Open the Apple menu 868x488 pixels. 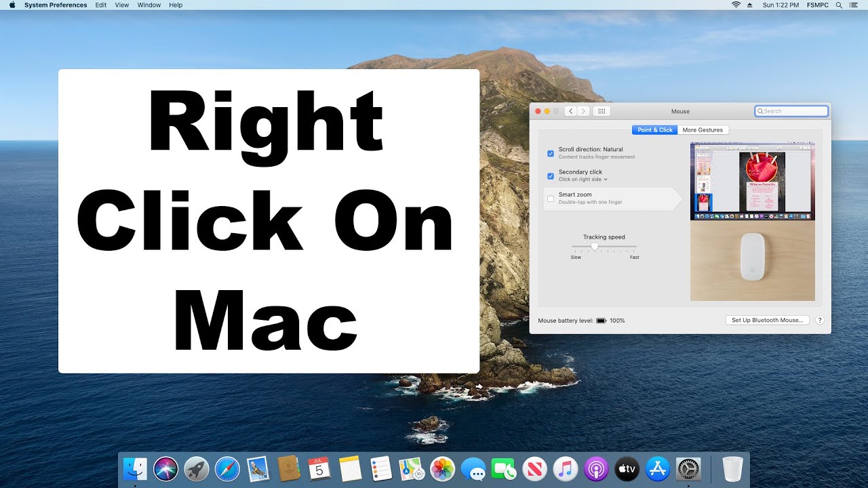point(12,5)
